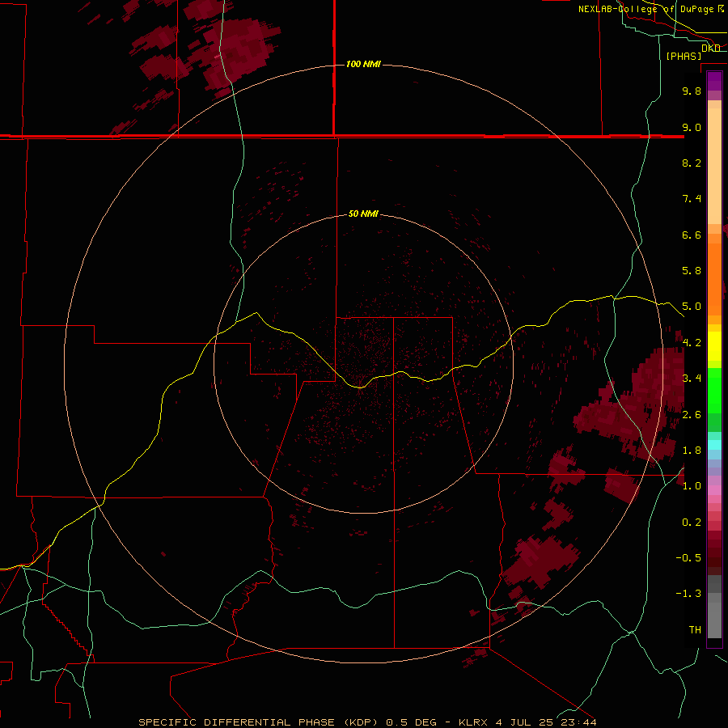The width and height of the screenshot is (728, 728).
Task: Click the 5.8 color scale value
Action: click(x=692, y=271)
